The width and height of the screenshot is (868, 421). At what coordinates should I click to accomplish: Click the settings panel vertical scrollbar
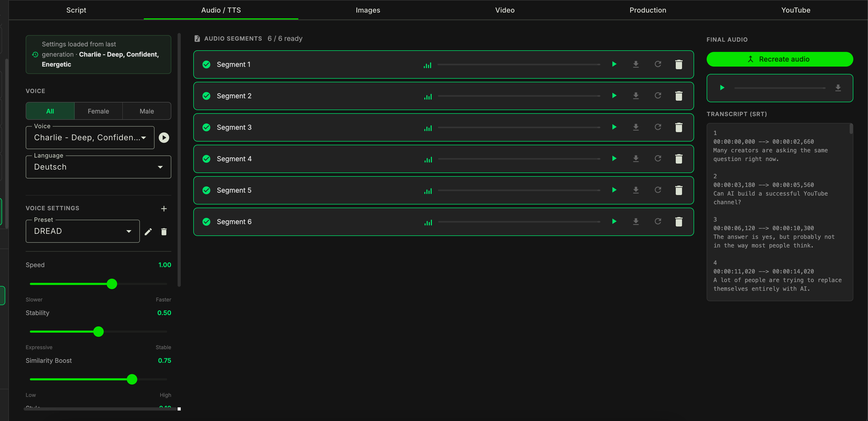(x=179, y=160)
